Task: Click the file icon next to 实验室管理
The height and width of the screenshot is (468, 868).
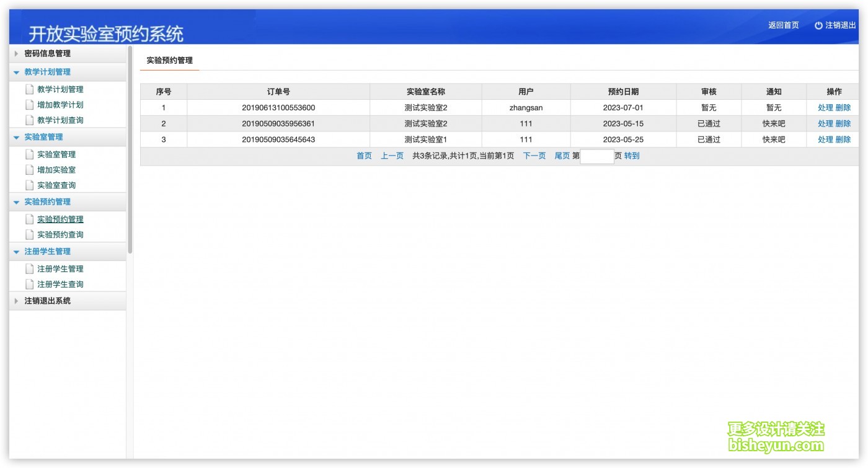Action: pos(29,154)
